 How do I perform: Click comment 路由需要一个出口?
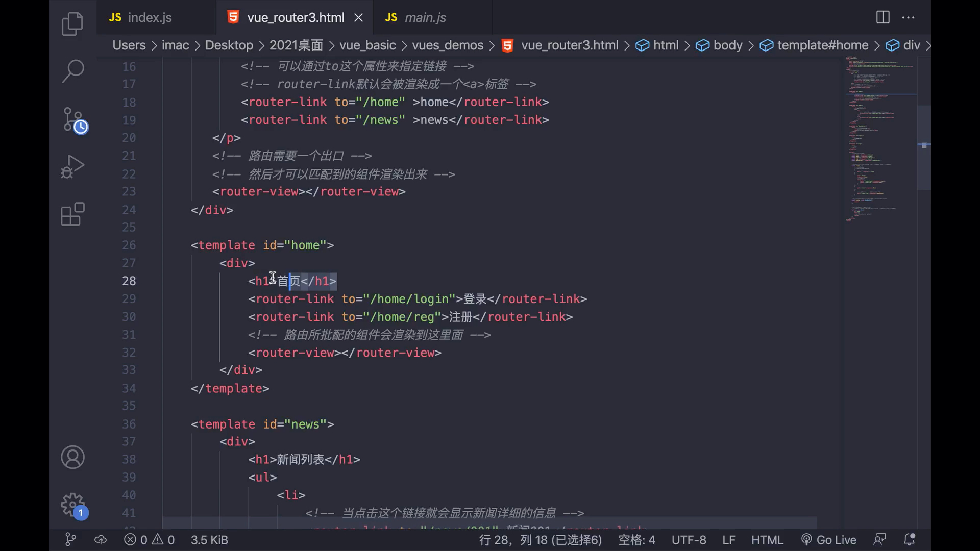pyautogui.click(x=292, y=156)
